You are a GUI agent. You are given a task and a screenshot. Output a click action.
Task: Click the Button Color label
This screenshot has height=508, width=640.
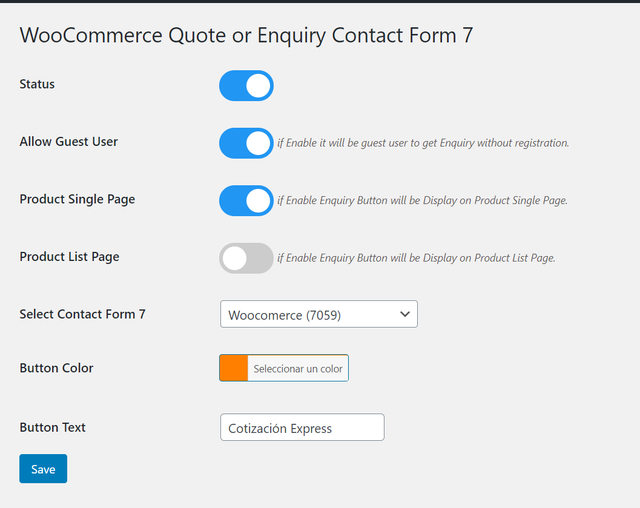(x=56, y=368)
